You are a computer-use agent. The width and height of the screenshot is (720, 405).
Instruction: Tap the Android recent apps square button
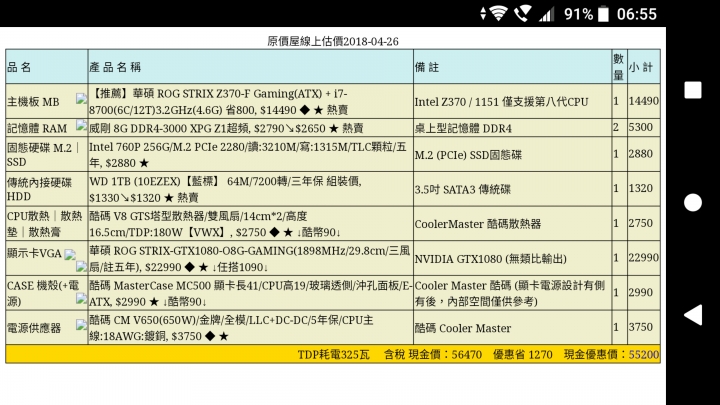[692, 90]
